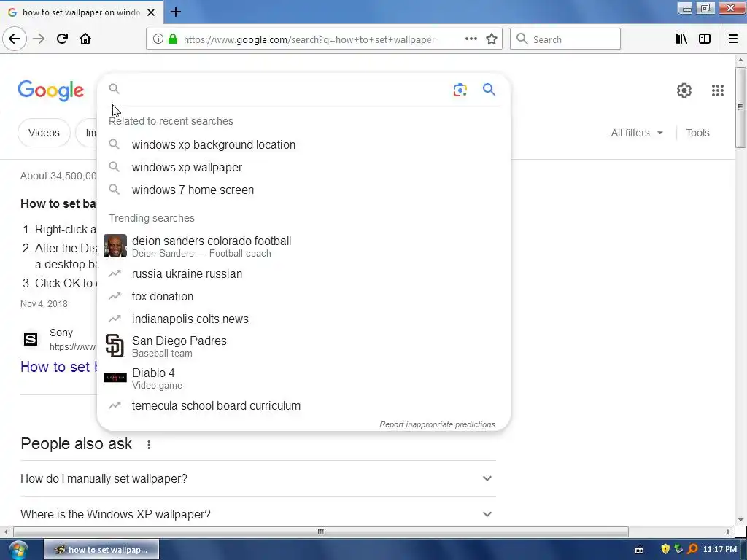Click the vertical scrollbar down arrow
747x560 pixels.
(x=740, y=520)
